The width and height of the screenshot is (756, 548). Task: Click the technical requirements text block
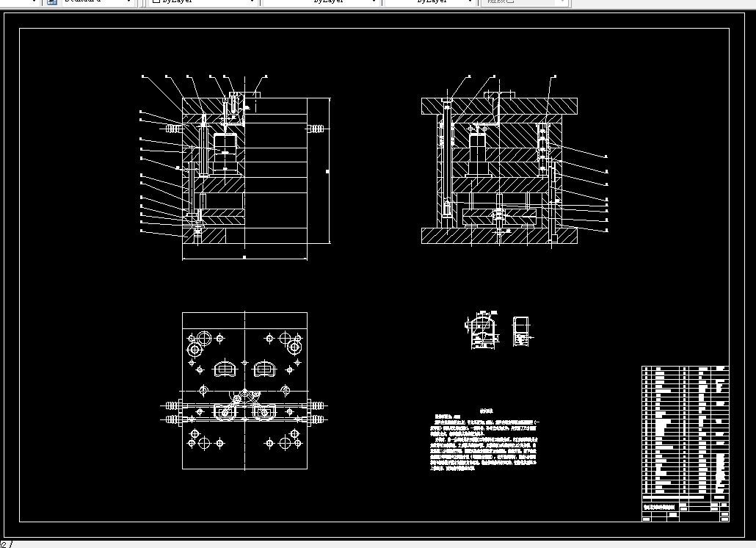[x=484, y=439]
